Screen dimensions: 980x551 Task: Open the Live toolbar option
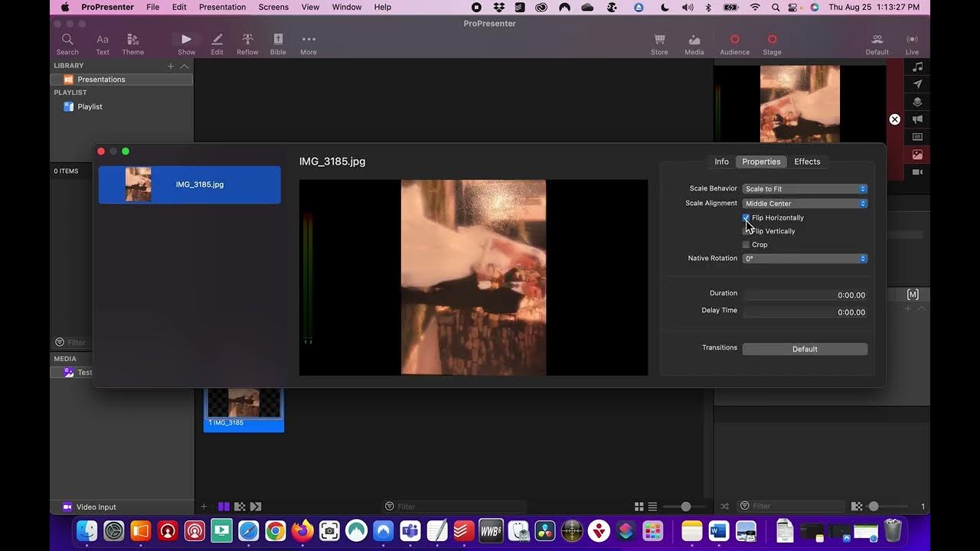tap(912, 44)
